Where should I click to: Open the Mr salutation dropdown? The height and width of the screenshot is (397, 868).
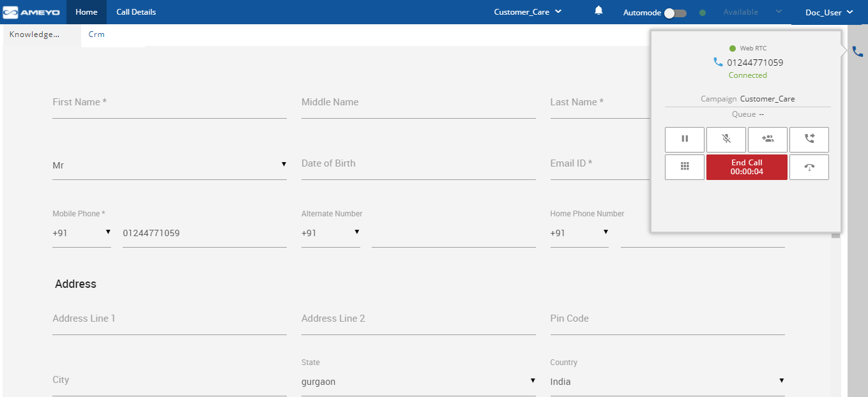169,165
